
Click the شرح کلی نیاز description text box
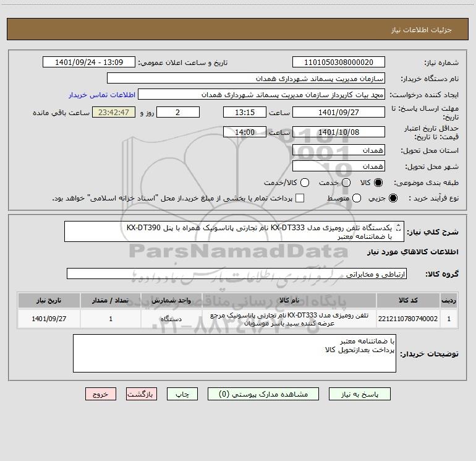[x=234, y=231]
